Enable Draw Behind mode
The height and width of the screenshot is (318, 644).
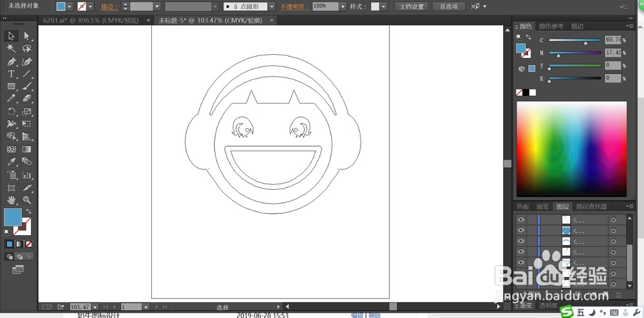[x=19, y=257]
